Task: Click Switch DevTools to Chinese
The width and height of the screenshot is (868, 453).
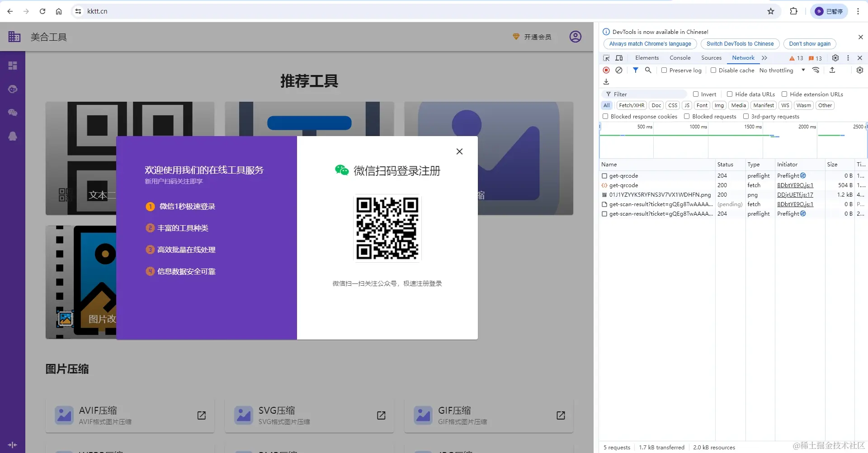Action: point(740,44)
